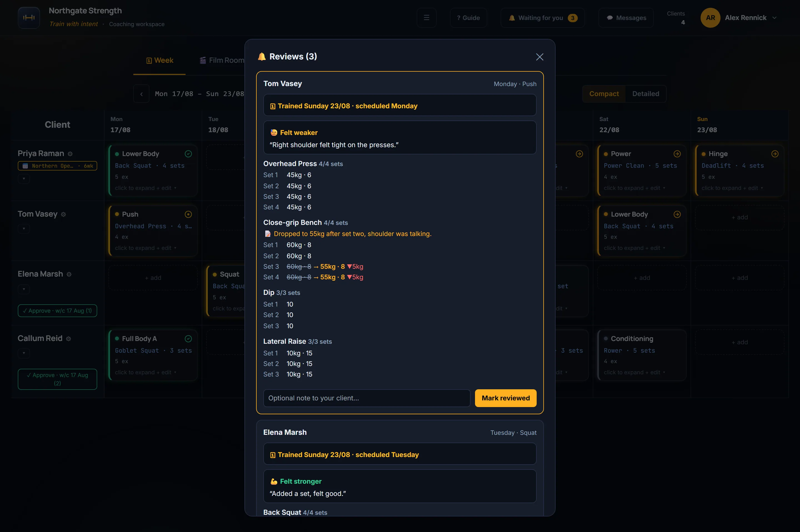Click the arrow icon on Tom Vasey's Lower Body card
Screen dimensions: 800x532
coord(677,214)
